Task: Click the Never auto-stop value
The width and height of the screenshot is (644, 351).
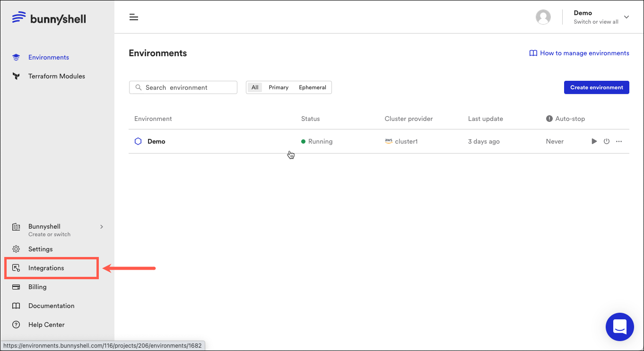Action: point(555,141)
